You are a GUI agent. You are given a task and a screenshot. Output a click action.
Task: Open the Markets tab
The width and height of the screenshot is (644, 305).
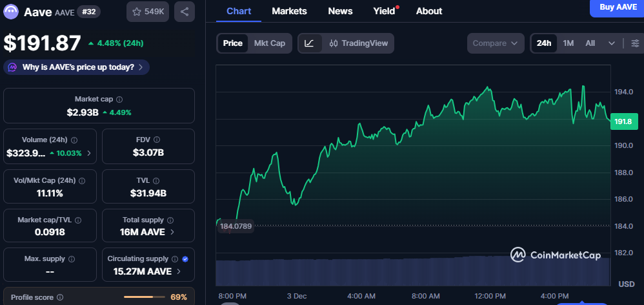click(x=289, y=11)
